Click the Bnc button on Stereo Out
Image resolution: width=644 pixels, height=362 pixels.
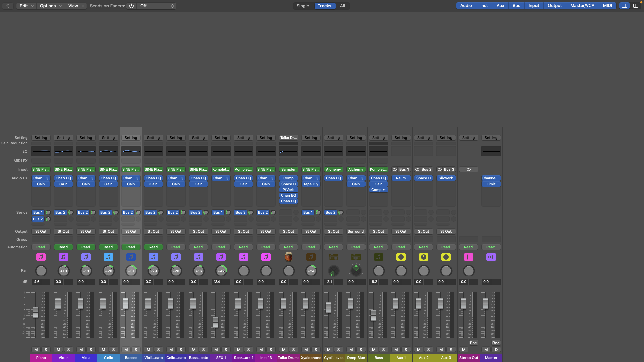pos(473,343)
